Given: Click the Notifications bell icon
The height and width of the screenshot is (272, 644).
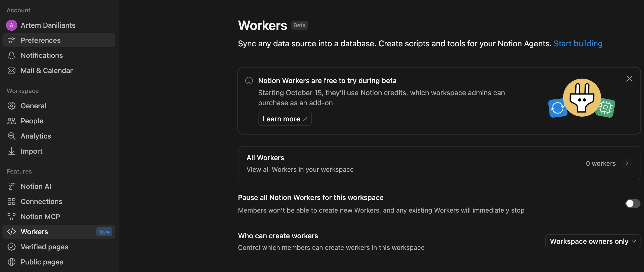Looking at the screenshot, I should (12, 55).
